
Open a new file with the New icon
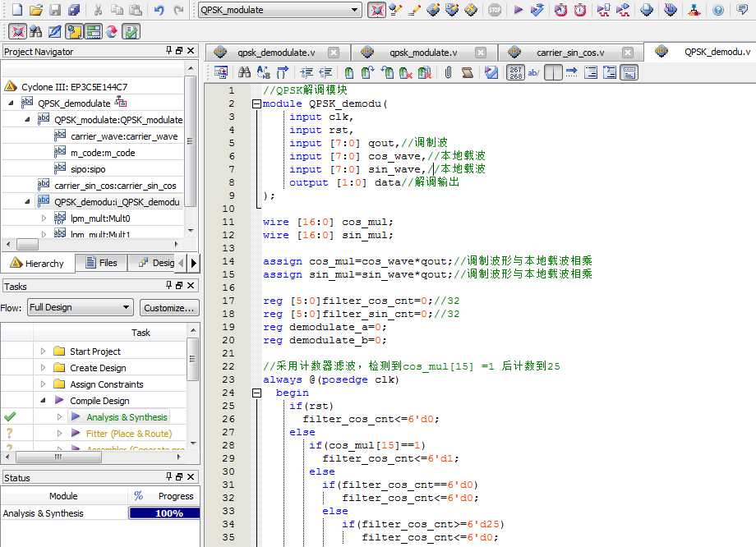tap(17, 9)
